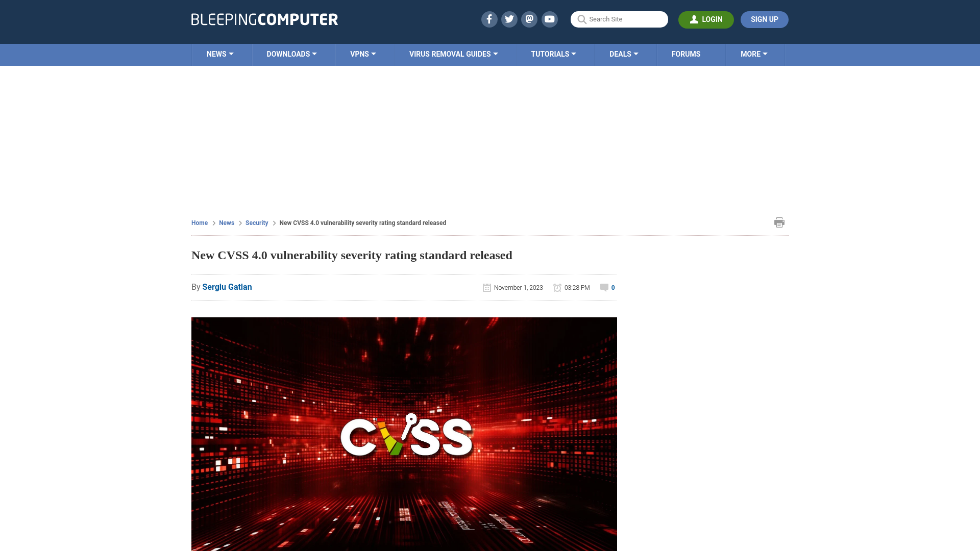Expand the MORE navigation dropdown
Screen dimensions: 980x551
(754, 54)
